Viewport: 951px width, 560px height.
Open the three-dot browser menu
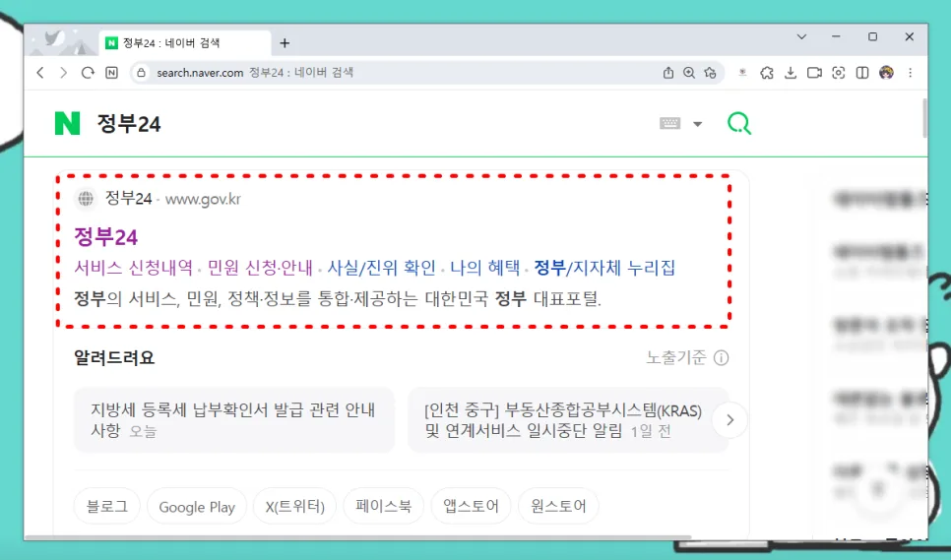(910, 73)
